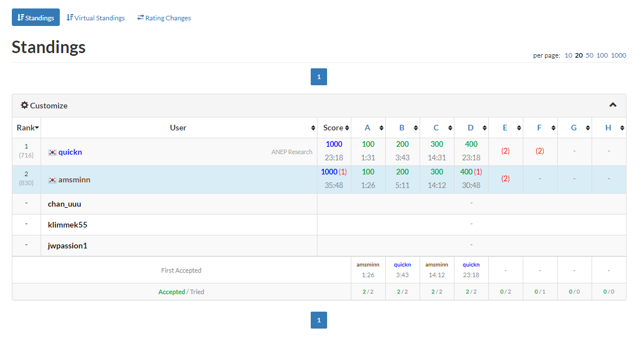Open problem H link in header
This screenshot has width=644, height=341.
point(608,128)
